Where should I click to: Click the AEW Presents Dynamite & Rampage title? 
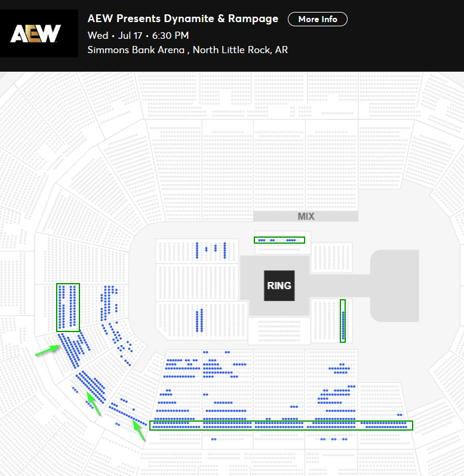[x=183, y=19]
